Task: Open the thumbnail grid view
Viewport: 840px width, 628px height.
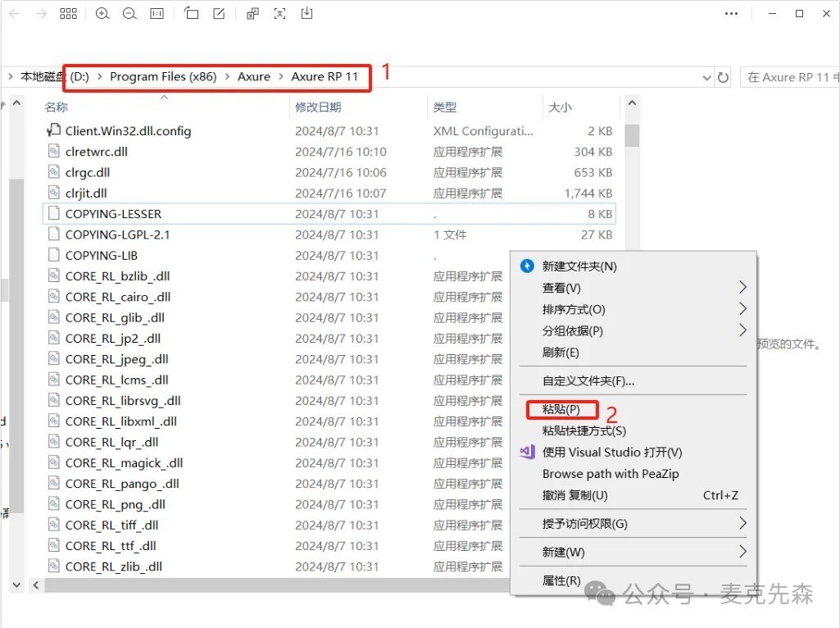Action: 68,13
